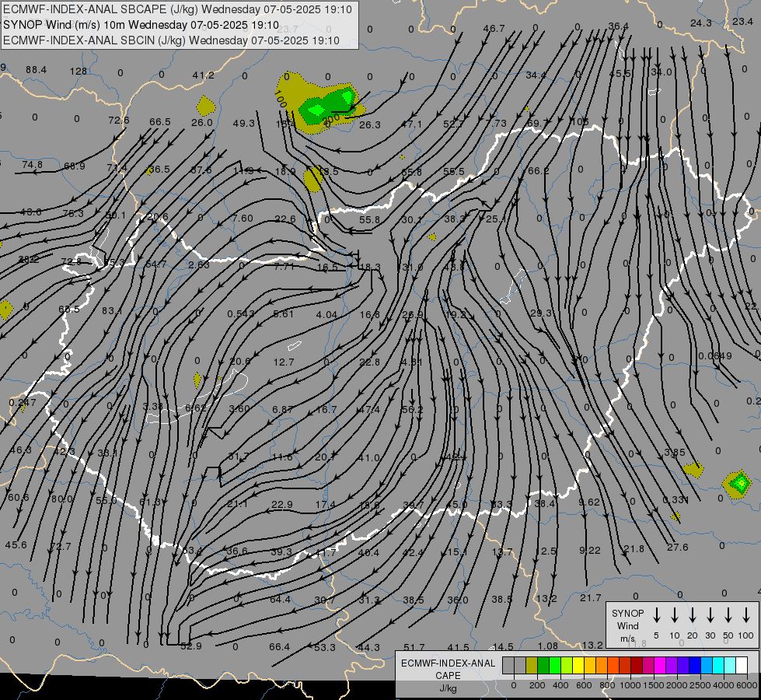
Task: Select the olive CAPE legend swatch
Action: [532, 666]
